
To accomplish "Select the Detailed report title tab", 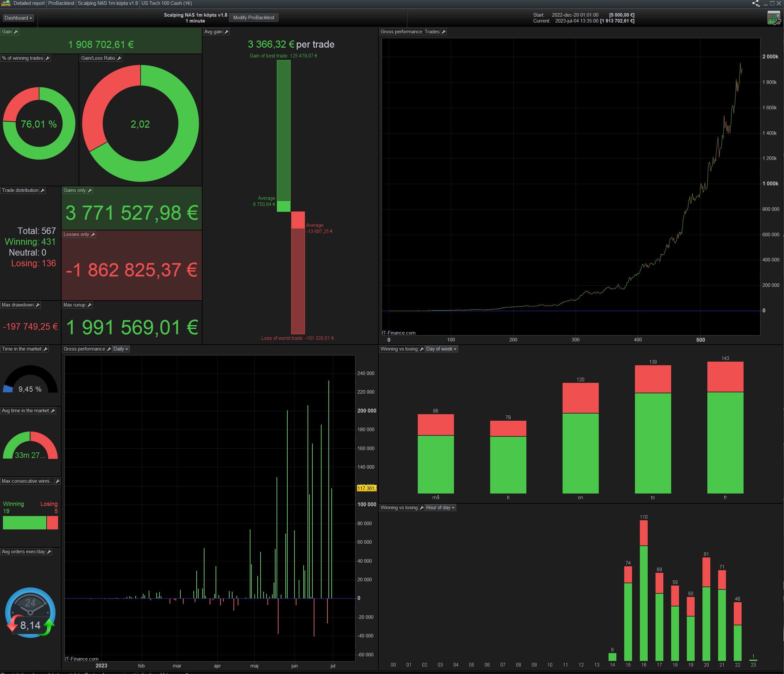I will pos(29,3).
